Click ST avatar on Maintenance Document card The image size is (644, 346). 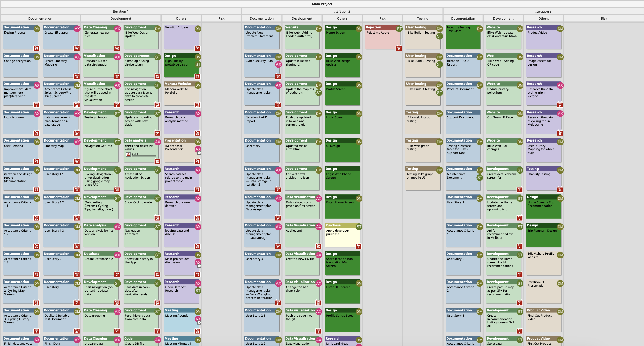[480, 178]
